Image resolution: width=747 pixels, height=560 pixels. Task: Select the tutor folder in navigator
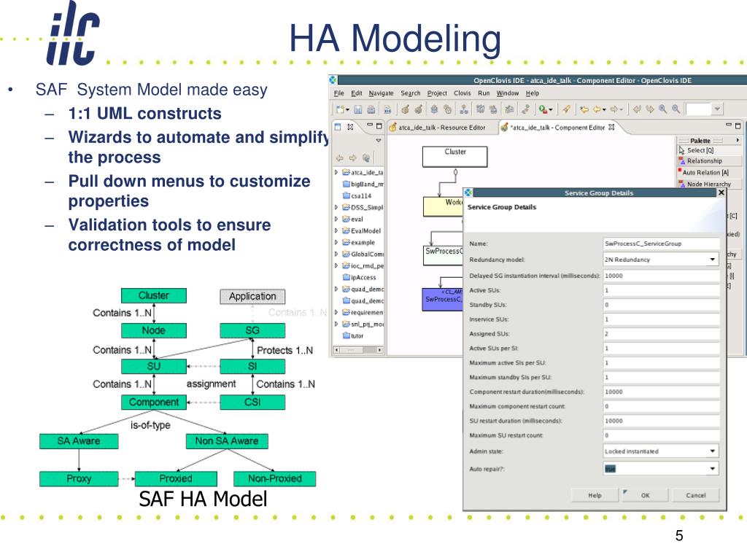tap(353, 335)
